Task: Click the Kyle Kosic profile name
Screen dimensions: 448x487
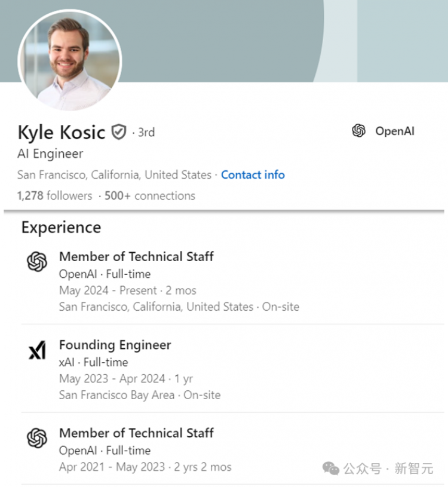Action: pos(62,132)
